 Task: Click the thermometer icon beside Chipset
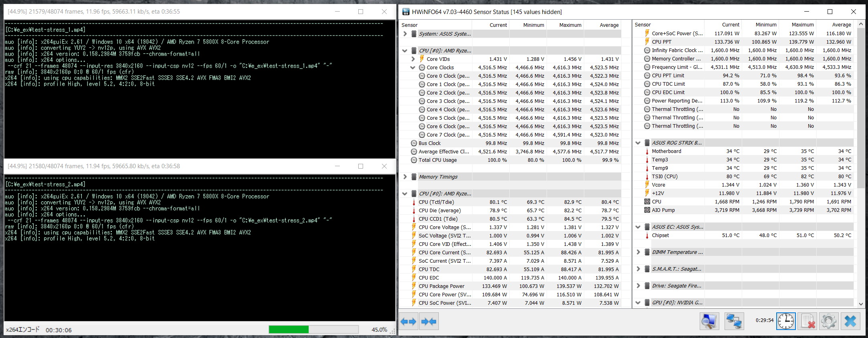pyautogui.click(x=647, y=235)
